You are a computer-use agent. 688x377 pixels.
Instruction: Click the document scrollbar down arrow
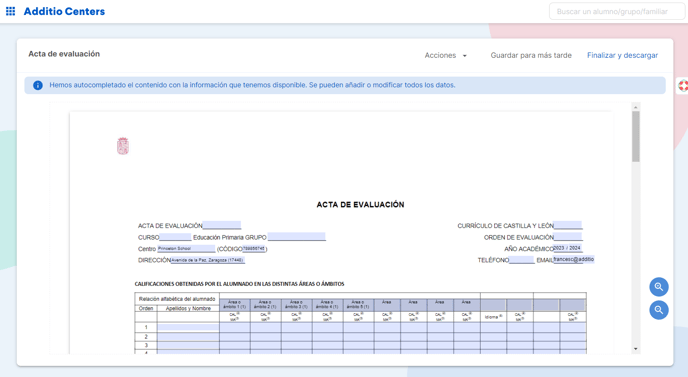click(x=635, y=349)
